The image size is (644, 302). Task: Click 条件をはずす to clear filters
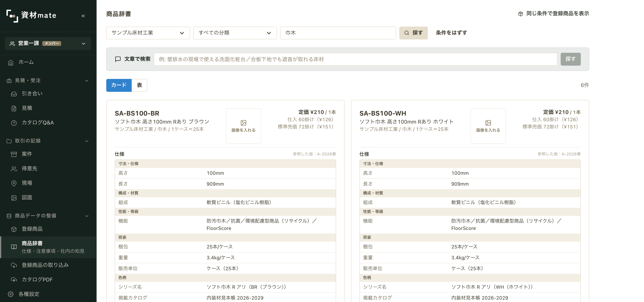[451, 33]
